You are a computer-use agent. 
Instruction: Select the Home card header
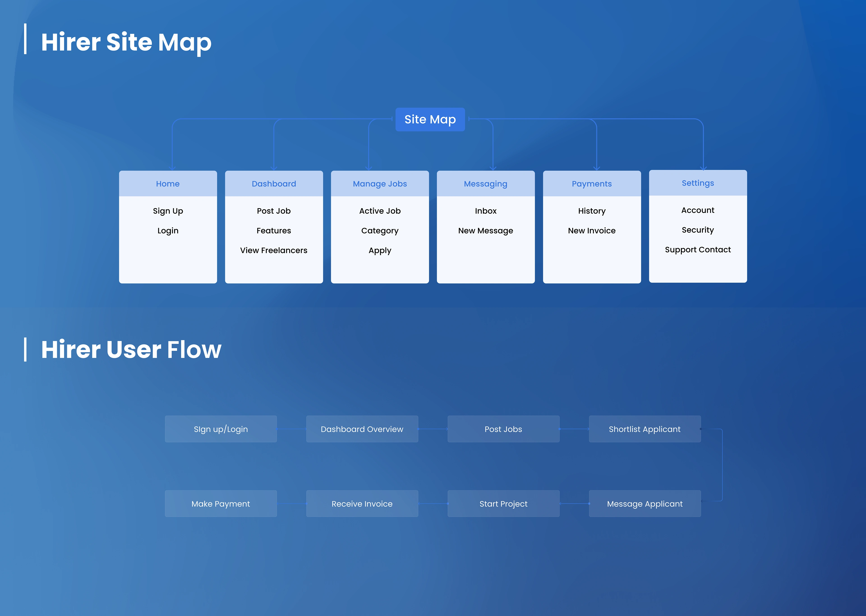click(x=168, y=184)
